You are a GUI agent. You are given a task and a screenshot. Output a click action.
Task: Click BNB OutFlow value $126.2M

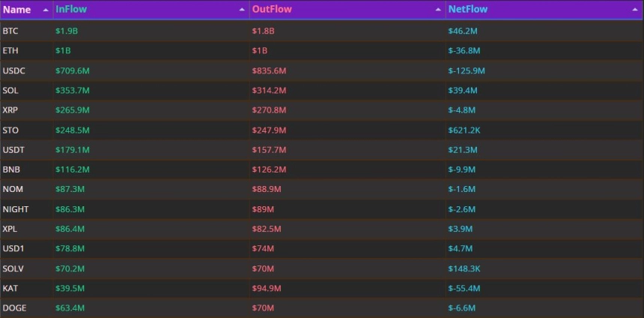point(270,169)
